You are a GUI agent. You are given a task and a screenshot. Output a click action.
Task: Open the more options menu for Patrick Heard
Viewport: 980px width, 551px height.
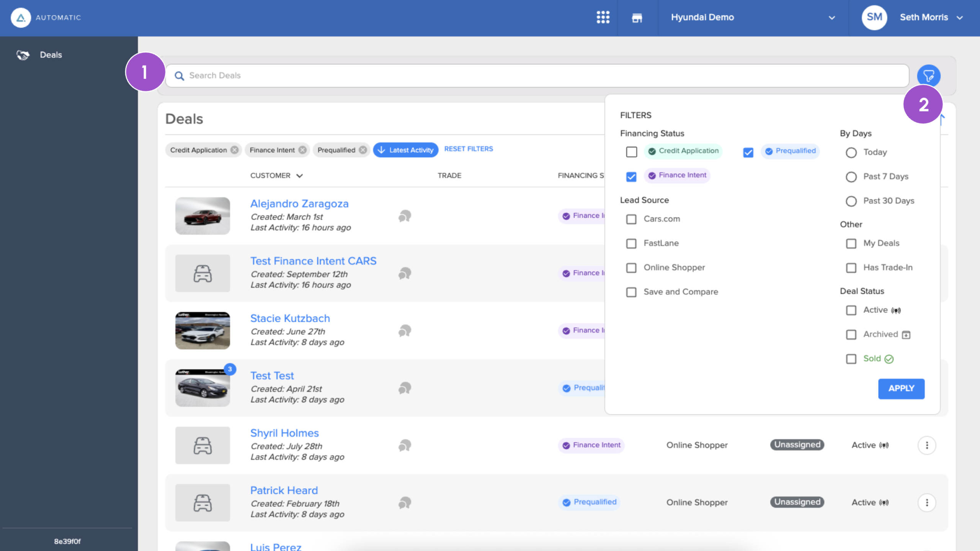(927, 502)
